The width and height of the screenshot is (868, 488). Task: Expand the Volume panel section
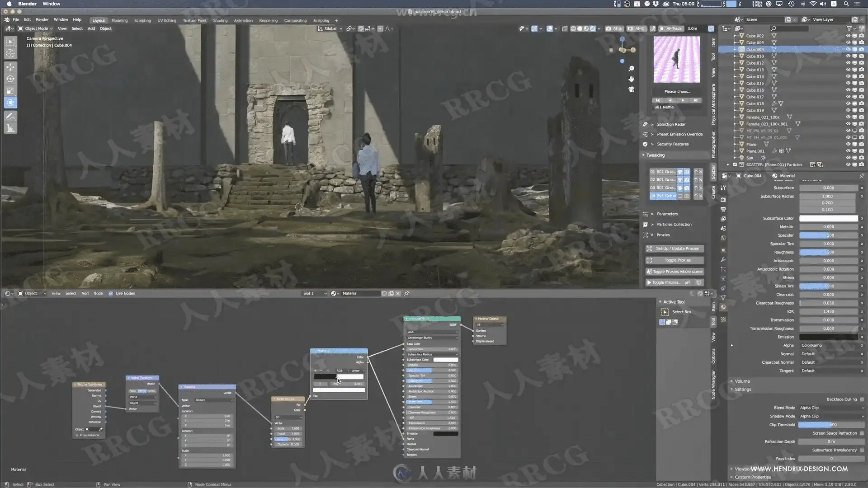pyautogui.click(x=742, y=381)
